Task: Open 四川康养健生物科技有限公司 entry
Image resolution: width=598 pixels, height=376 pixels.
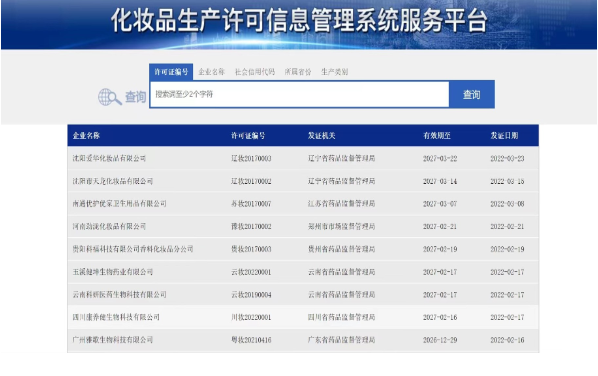Action: (116, 317)
